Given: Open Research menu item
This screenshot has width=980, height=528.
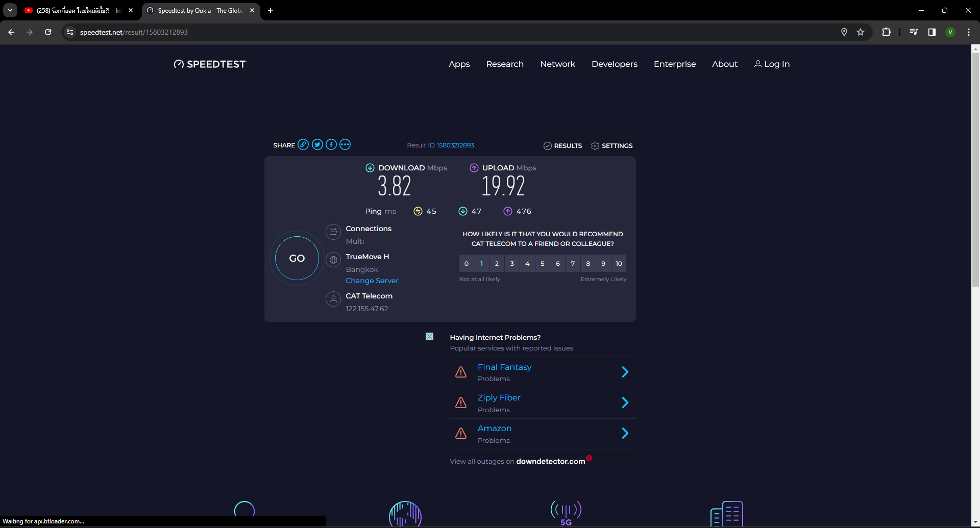Looking at the screenshot, I should (505, 64).
